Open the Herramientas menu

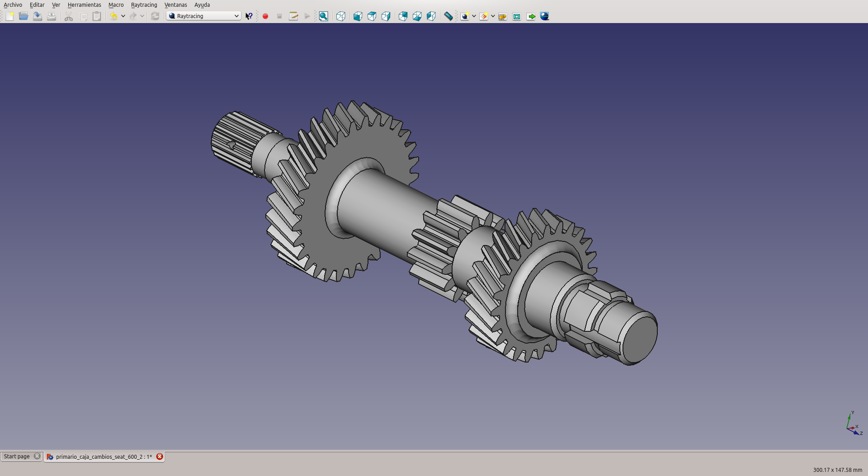pos(84,5)
